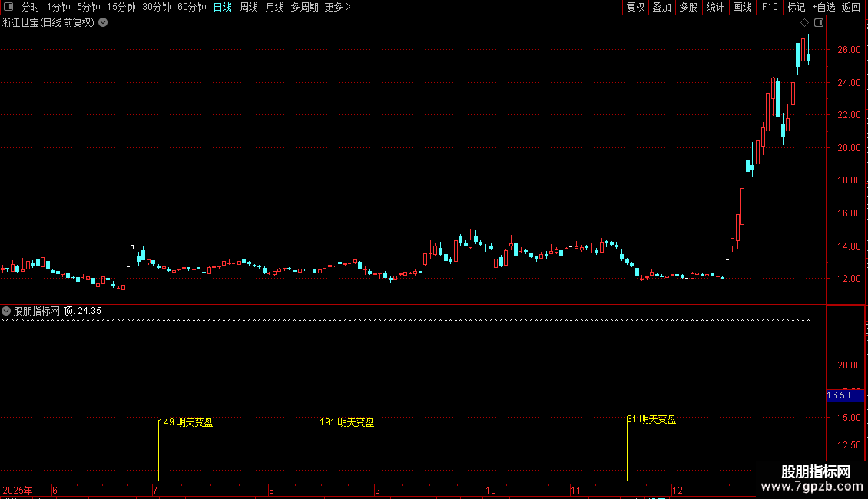The image size is (868, 499).
Task: Select the 60分钟 period
Action: tap(191, 7)
